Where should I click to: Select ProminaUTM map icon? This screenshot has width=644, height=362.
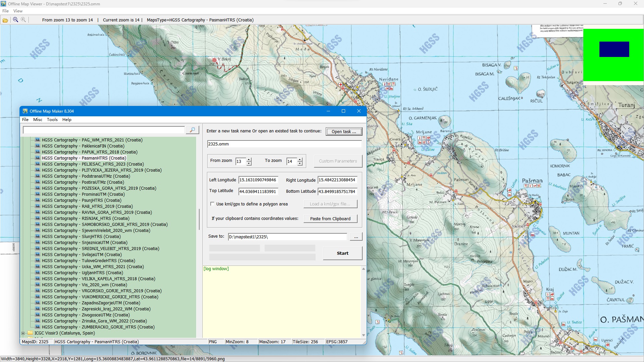(38, 194)
